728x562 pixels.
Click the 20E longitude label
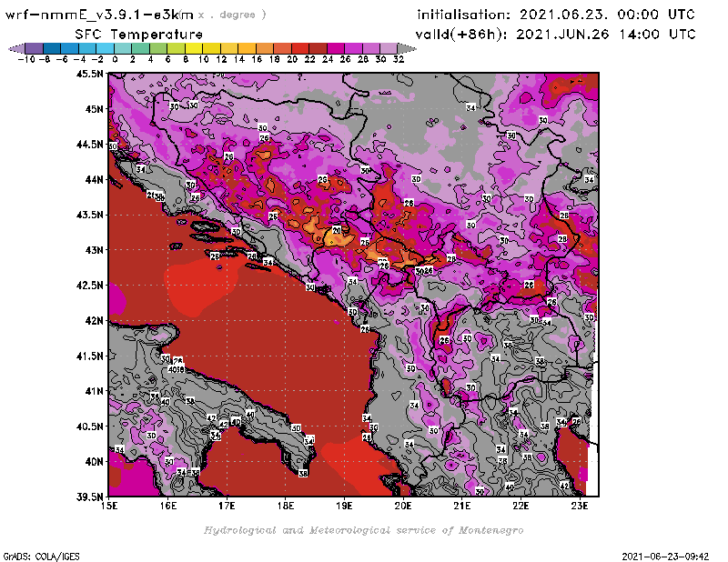point(403,506)
